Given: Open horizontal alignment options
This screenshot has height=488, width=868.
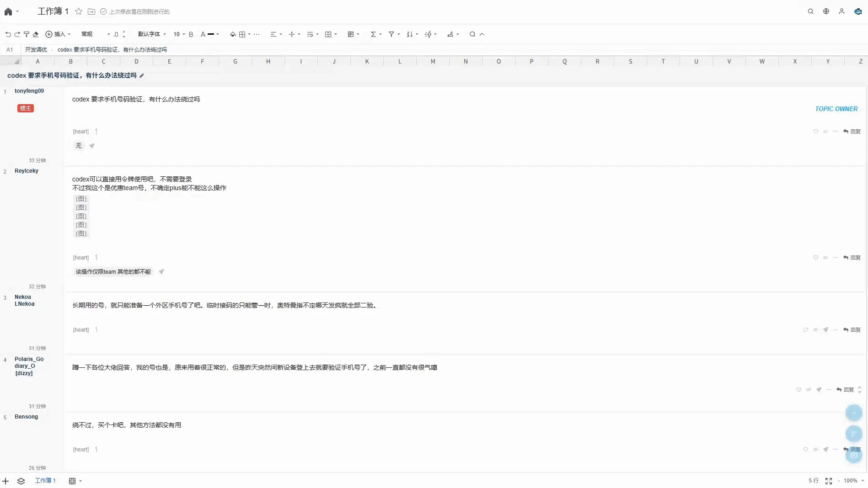Looking at the screenshot, I should (276, 34).
